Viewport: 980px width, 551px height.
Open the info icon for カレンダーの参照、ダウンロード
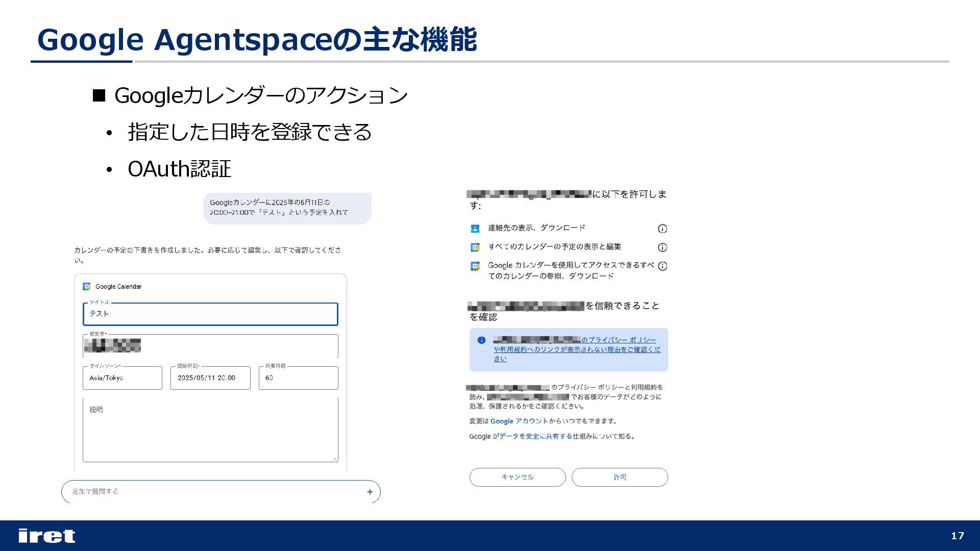[x=663, y=266]
